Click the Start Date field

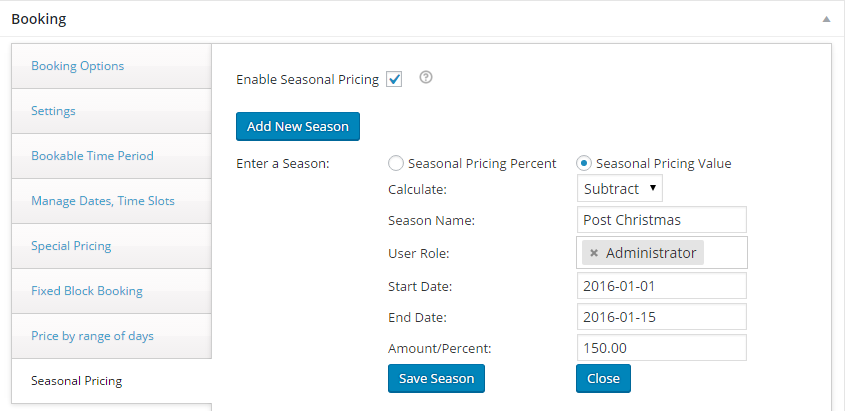pos(662,285)
